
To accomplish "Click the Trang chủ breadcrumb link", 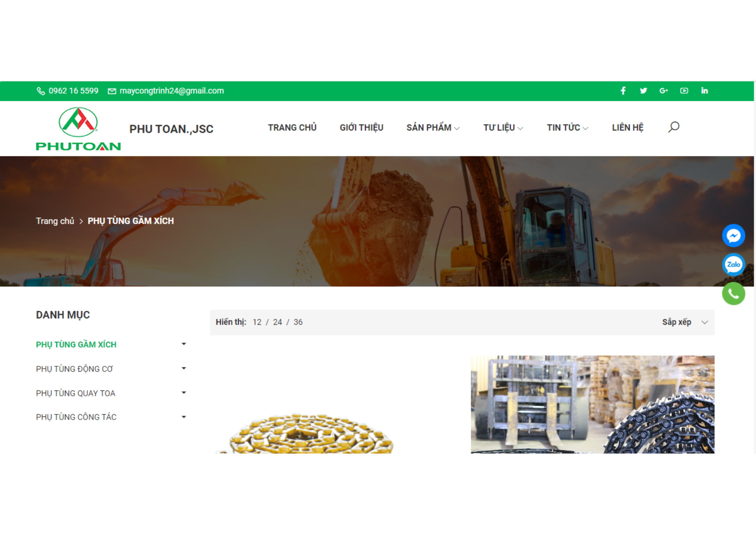I will pos(55,221).
